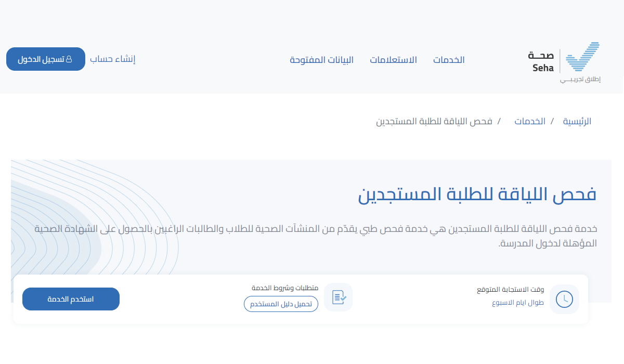Click the document checklist requirements icon

(x=338, y=297)
